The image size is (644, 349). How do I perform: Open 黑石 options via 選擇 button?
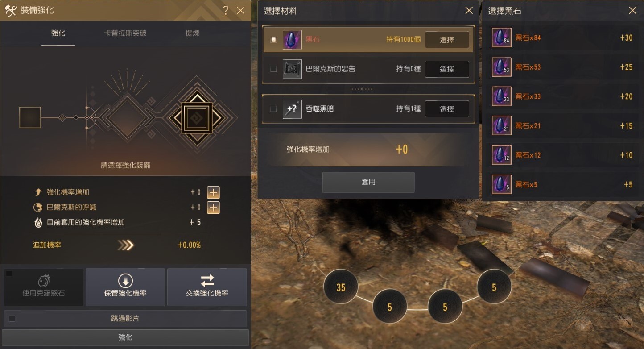447,40
